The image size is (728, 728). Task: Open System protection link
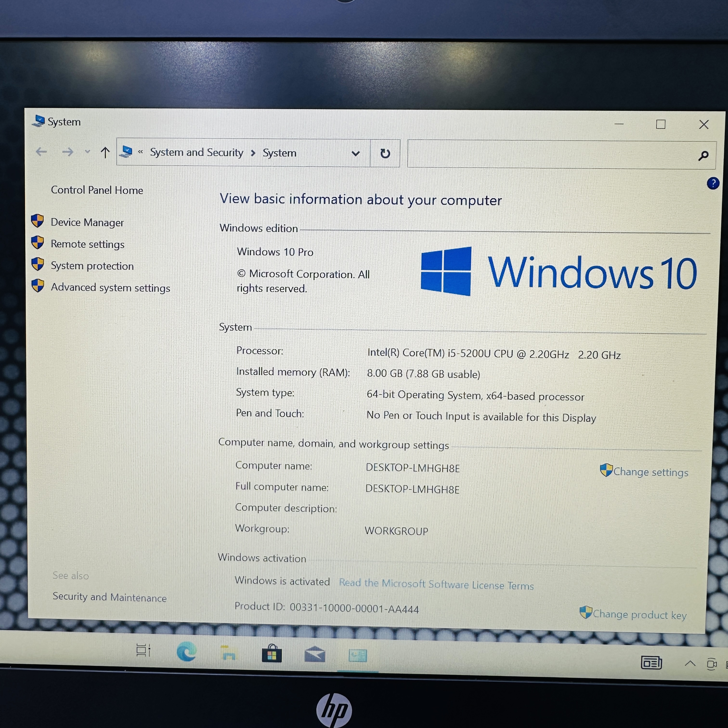click(x=92, y=266)
